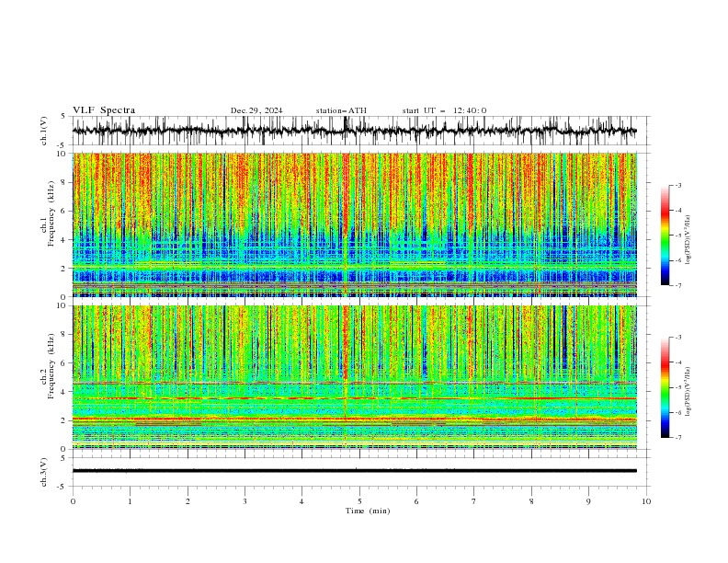
Task: Click the lower color scale bar
Action: pos(665,387)
